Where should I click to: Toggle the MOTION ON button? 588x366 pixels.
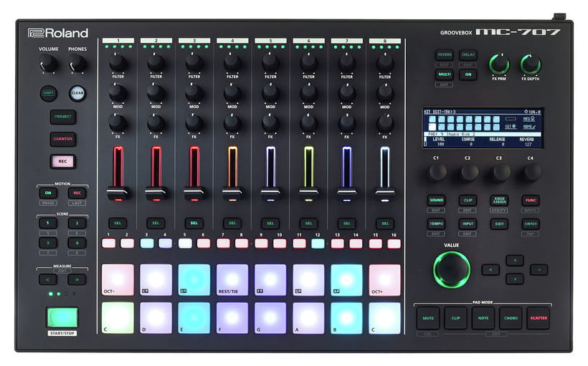[x=48, y=193]
